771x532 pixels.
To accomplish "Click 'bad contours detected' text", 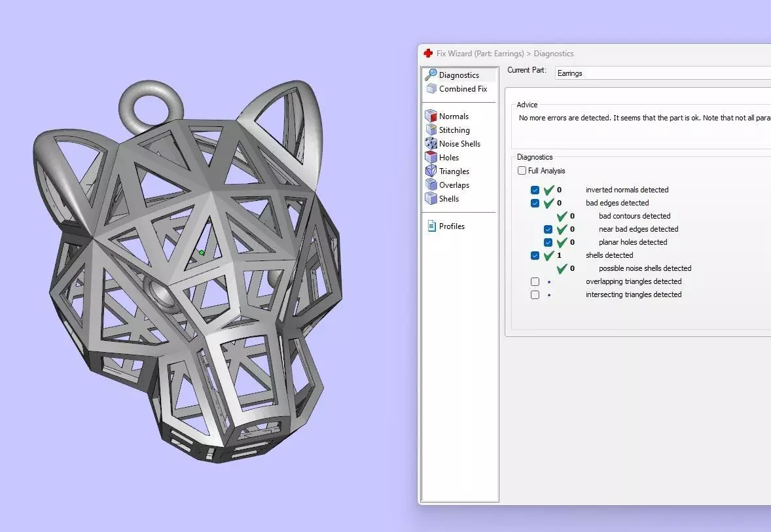I will coord(634,216).
